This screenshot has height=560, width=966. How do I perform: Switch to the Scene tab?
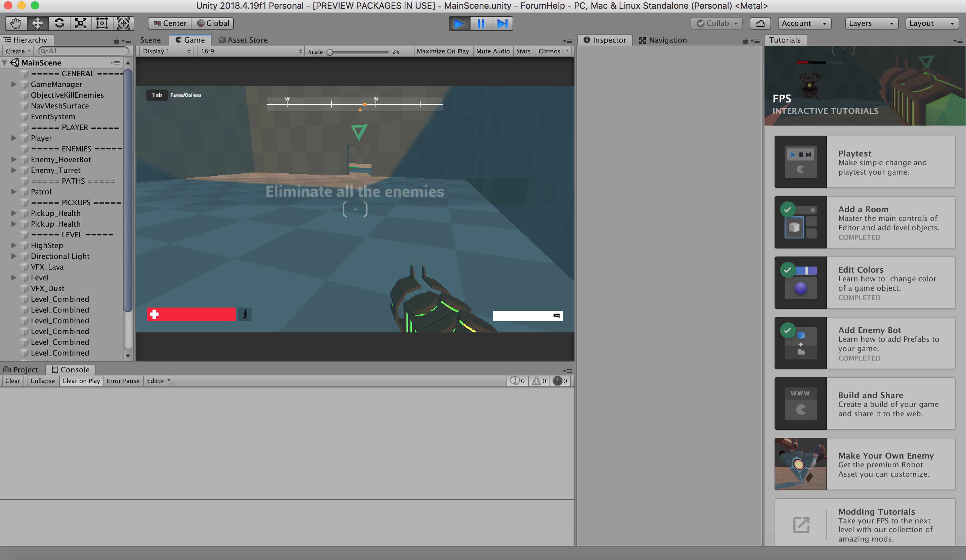pyautogui.click(x=150, y=40)
